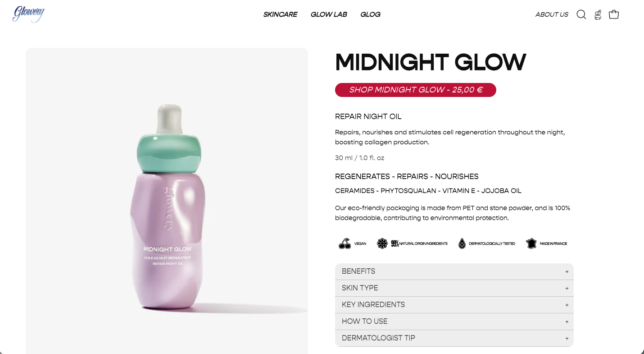Click Shop Midnight Glow red button
644x354 pixels.
point(416,90)
